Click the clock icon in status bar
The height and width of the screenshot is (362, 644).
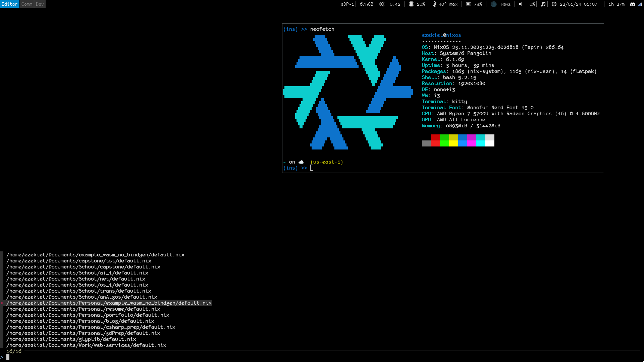[554, 4]
